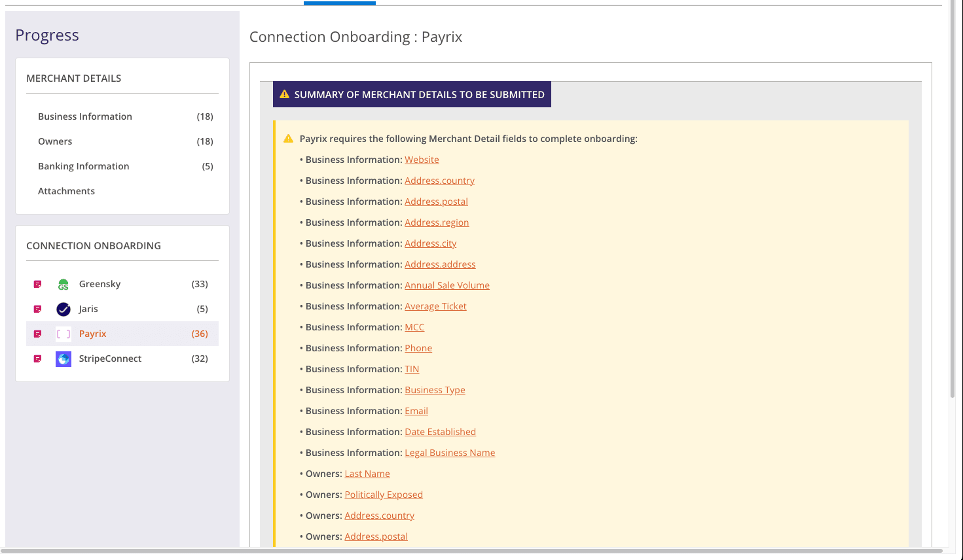
Task: Open Banking Information section
Action: pos(84,166)
